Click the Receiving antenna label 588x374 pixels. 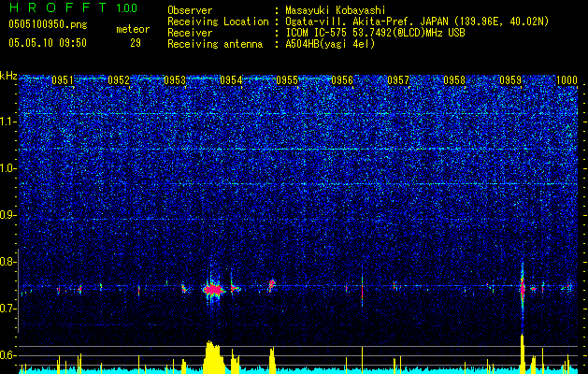coord(215,44)
